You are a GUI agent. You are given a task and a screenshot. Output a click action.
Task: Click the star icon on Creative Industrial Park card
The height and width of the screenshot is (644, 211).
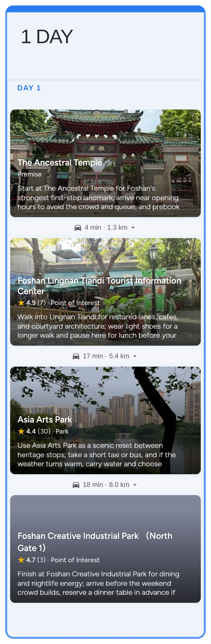(21, 560)
